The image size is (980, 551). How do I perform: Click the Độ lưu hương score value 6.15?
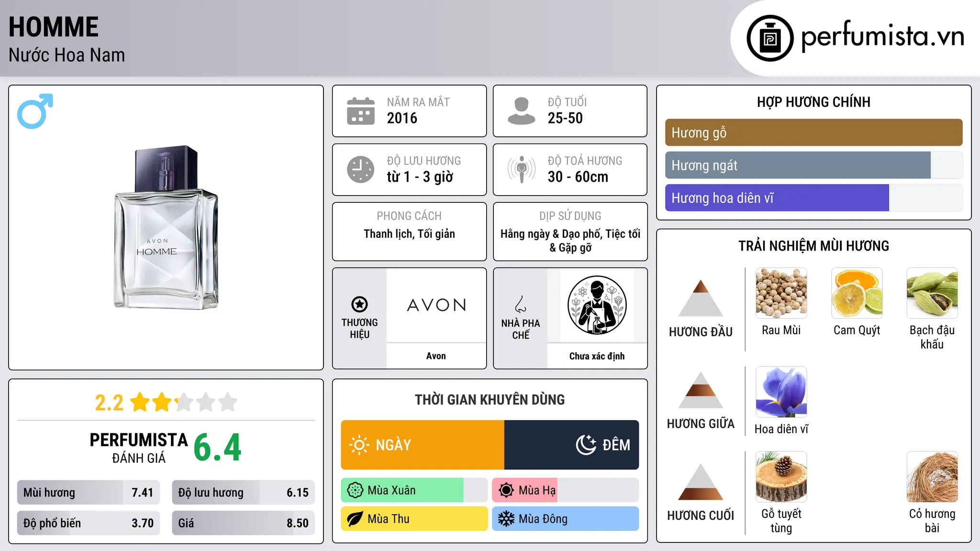pos(298,493)
